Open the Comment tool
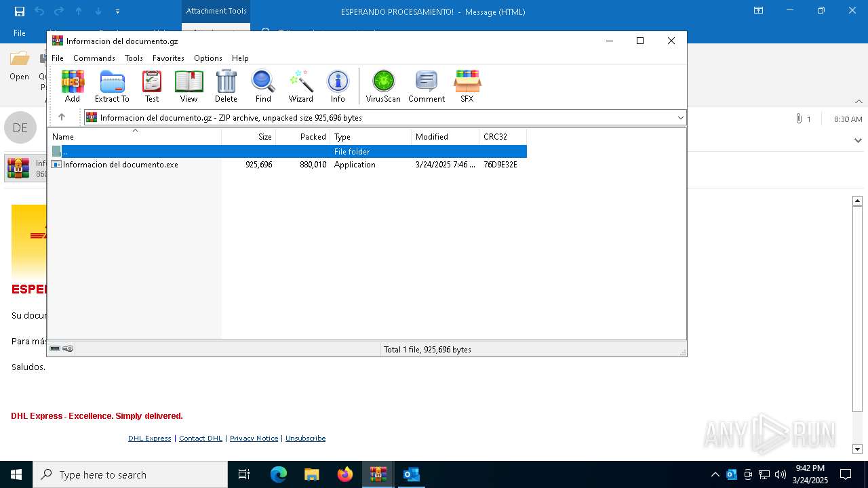 (x=427, y=86)
